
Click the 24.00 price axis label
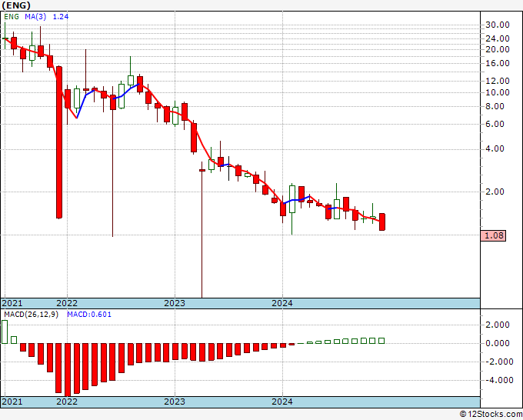pos(498,38)
